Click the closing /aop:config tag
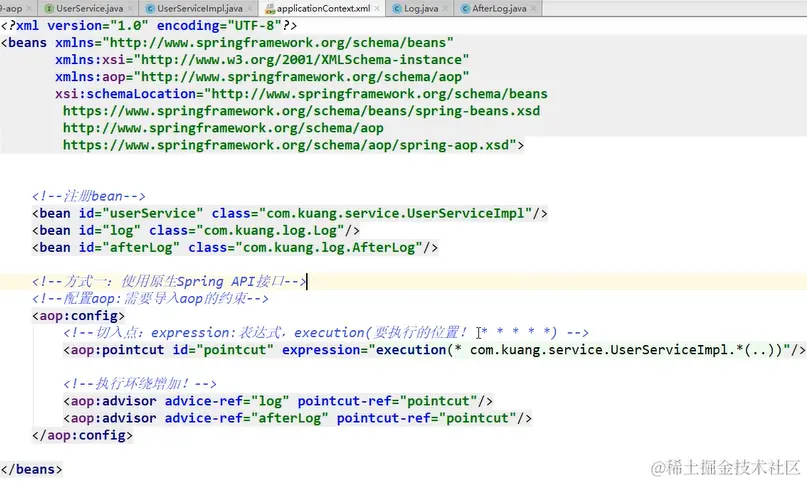The height and width of the screenshot is (483, 807). point(82,435)
